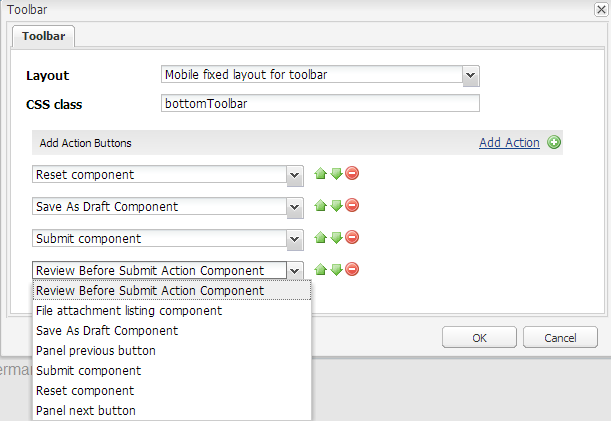The width and height of the screenshot is (611, 421).
Task: Click the CSS class text field
Action: [320, 103]
